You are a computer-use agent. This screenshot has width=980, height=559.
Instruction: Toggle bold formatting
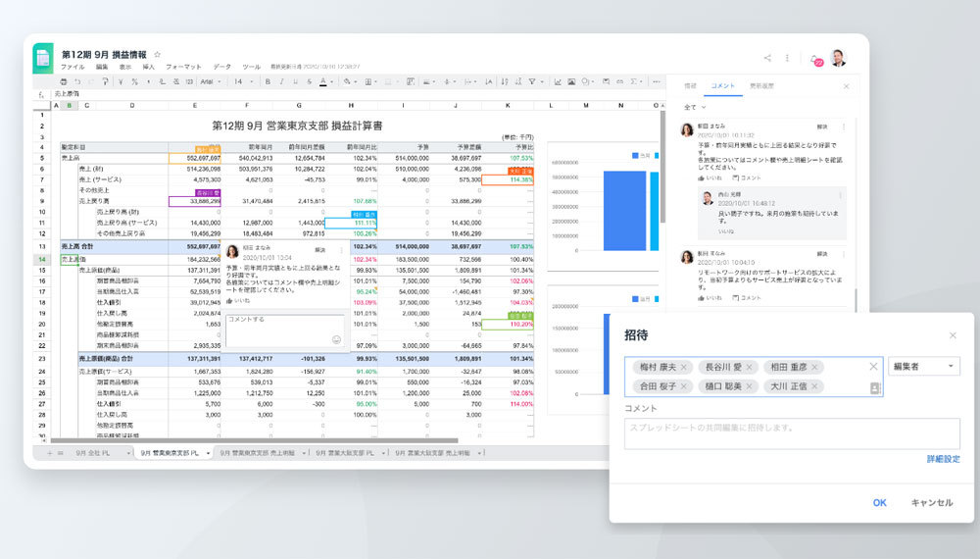(268, 82)
